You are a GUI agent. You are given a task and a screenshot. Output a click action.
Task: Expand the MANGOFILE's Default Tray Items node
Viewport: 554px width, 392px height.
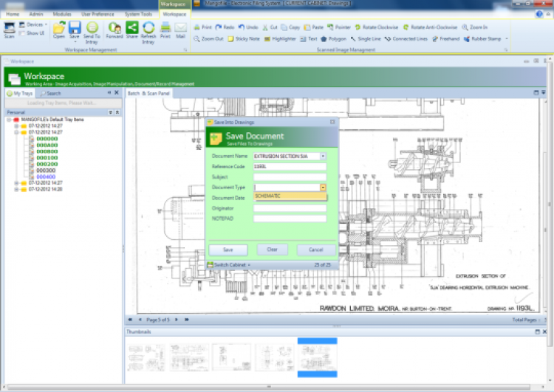(x=8, y=120)
